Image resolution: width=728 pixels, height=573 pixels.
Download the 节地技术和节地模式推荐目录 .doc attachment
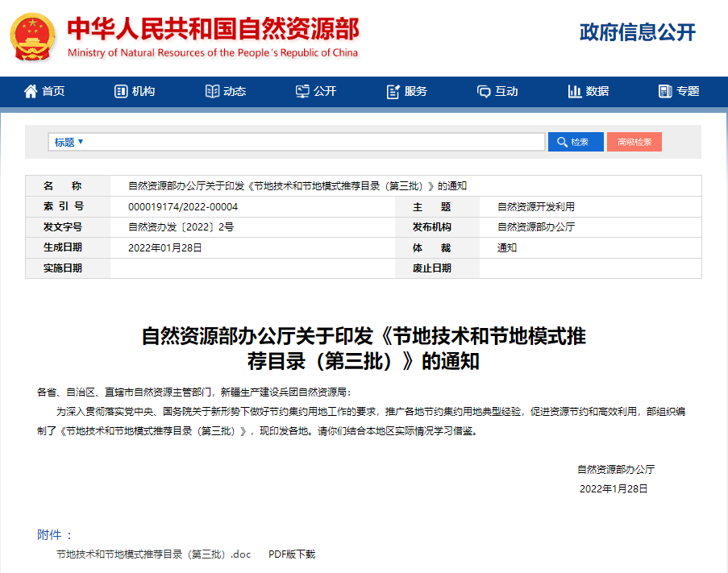click(x=153, y=554)
